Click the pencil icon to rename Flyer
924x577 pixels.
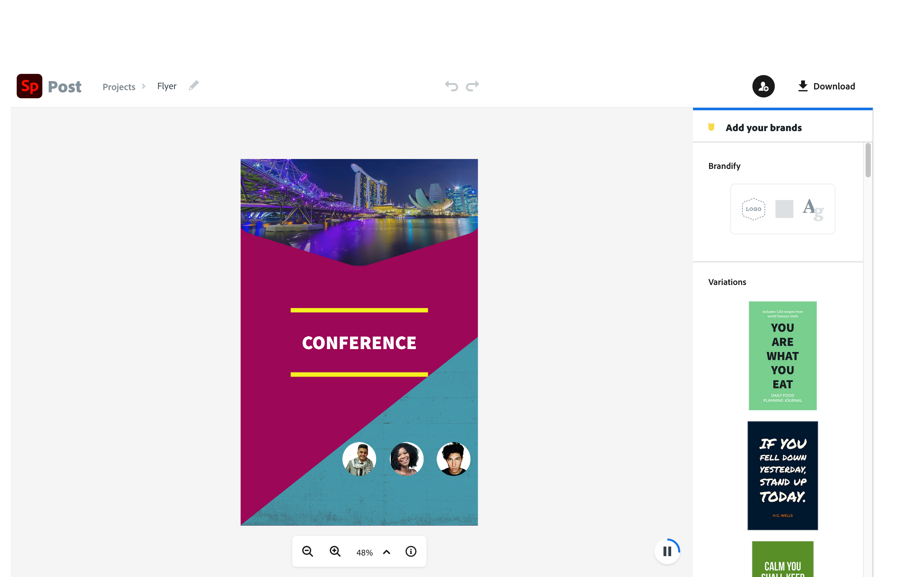(x=193, y=86)
